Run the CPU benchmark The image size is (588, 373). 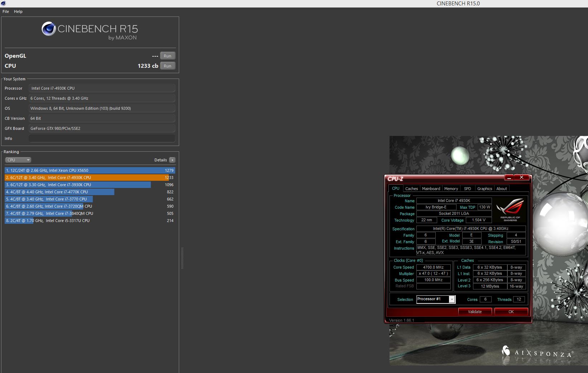click(167, 66)
